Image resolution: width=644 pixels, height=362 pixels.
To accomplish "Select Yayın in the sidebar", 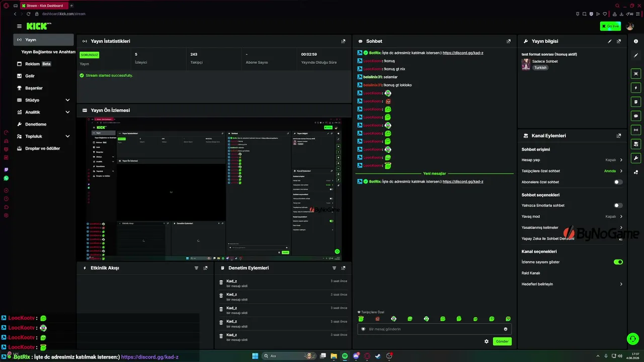I will coord(43,40).
